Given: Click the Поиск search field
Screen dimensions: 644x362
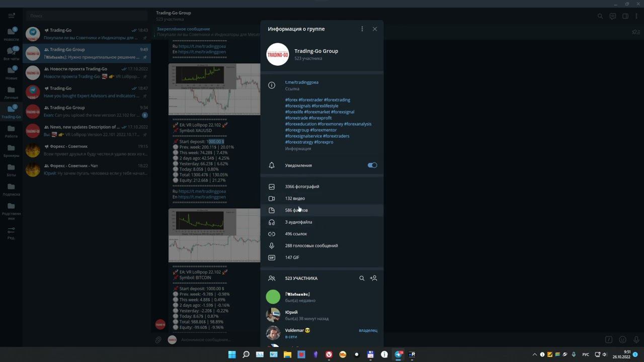Looking at the screenshot, I should click(x=86, y=16).
